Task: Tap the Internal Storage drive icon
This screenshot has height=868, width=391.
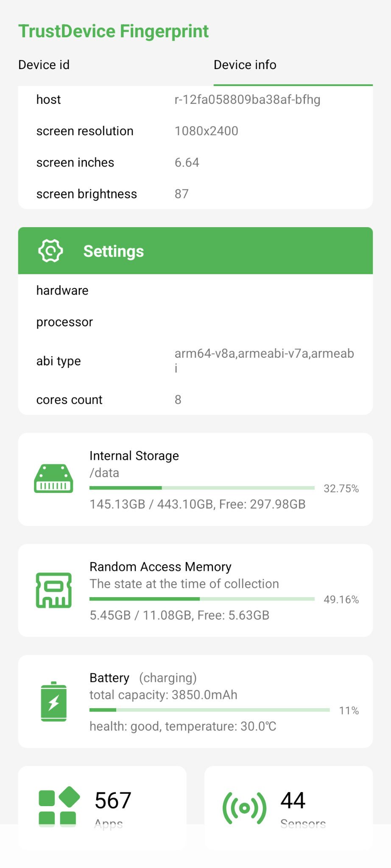Action: coord(53,479)
